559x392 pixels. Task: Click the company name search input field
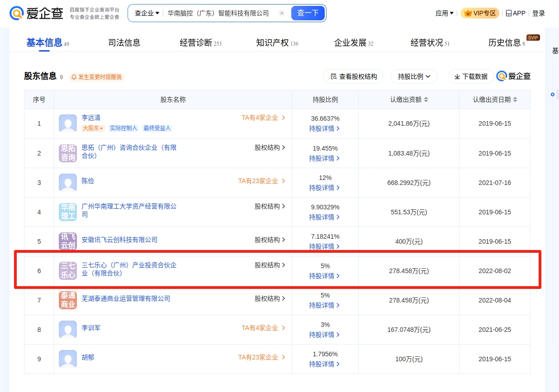coord(219,14)
